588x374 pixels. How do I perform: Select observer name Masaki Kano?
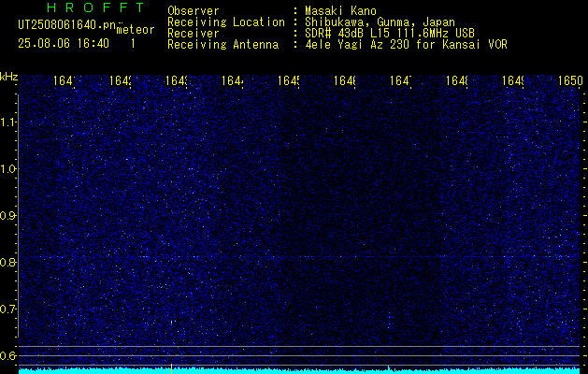click(340, 11)
